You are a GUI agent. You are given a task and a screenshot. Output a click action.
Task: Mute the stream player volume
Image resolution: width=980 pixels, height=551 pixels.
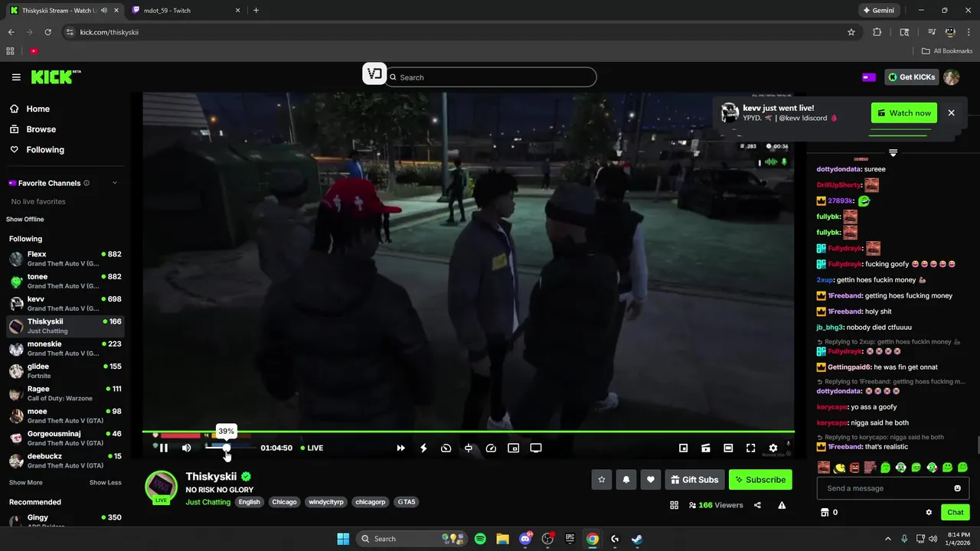186,448
